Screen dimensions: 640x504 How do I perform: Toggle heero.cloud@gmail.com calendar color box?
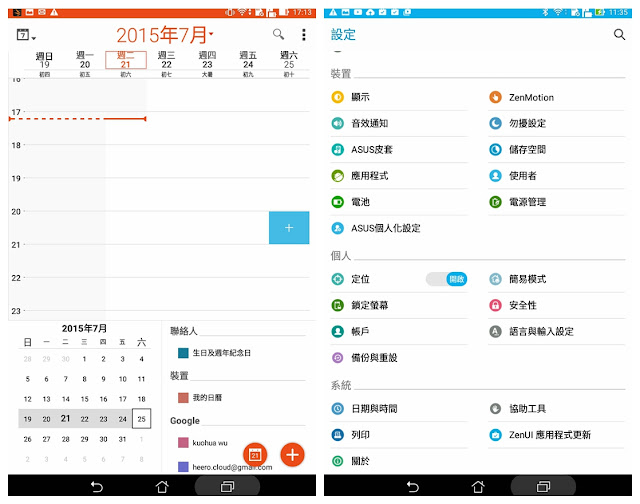pos(183,467)
